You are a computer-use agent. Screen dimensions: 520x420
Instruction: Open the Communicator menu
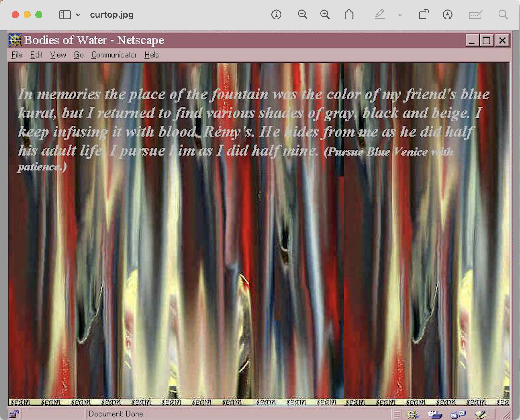[x=114, y=55]
